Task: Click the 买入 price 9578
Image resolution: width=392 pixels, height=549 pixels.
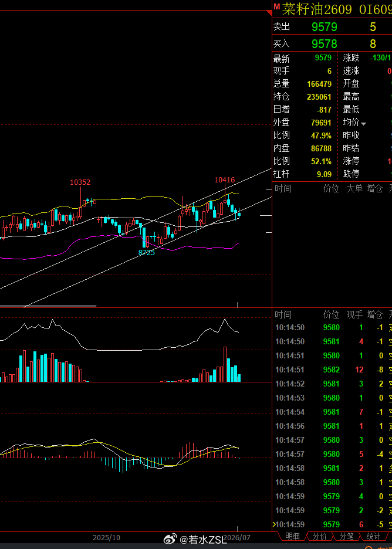Action: pos(325,44)
